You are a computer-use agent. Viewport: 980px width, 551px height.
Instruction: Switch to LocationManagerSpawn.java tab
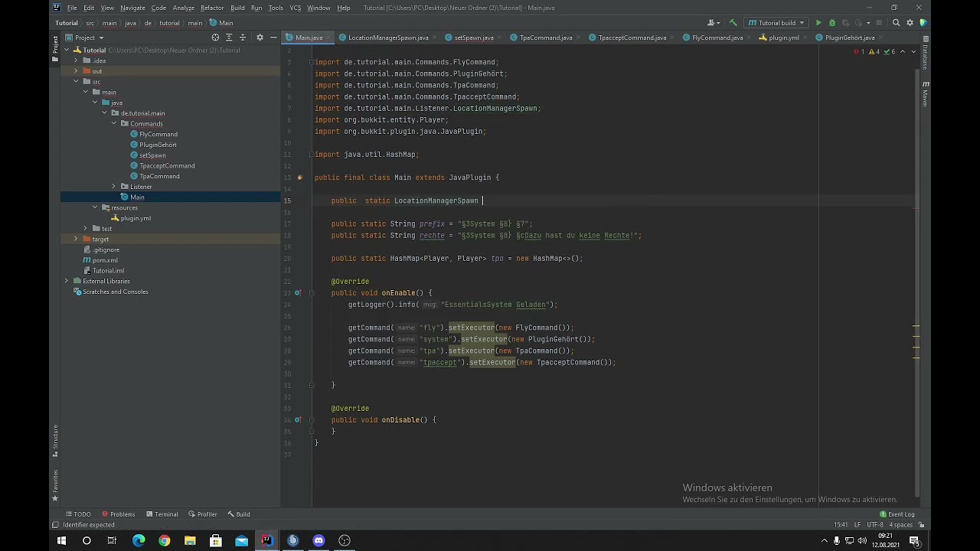pos(388,37)
